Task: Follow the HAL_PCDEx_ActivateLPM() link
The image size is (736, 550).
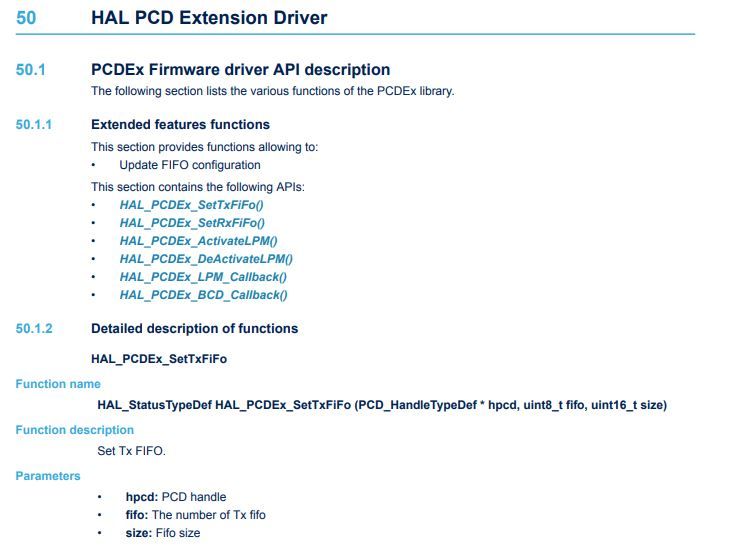Action: (199, 241)
